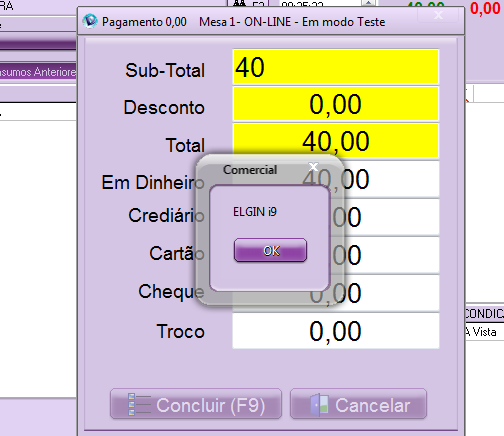The height and width of the screenshot is (436, 504).
Task: Click the Concluir (F9) button
Action: coord(196,404)
